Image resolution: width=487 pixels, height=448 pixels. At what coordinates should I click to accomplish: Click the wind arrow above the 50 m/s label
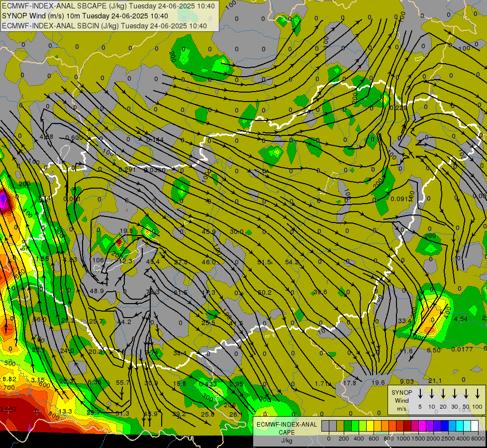tap(466, 394)
